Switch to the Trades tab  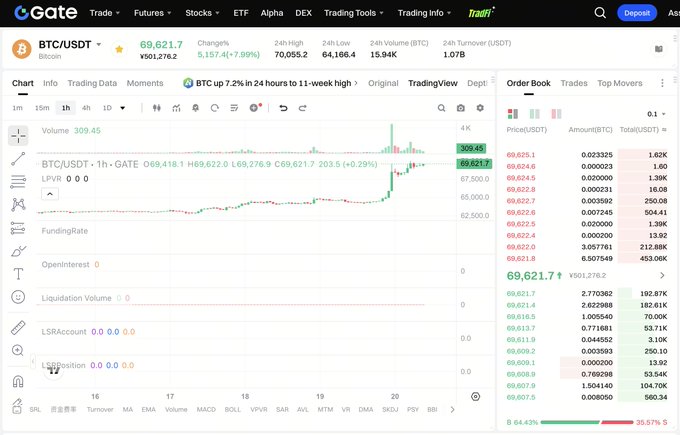coord(574,83)
